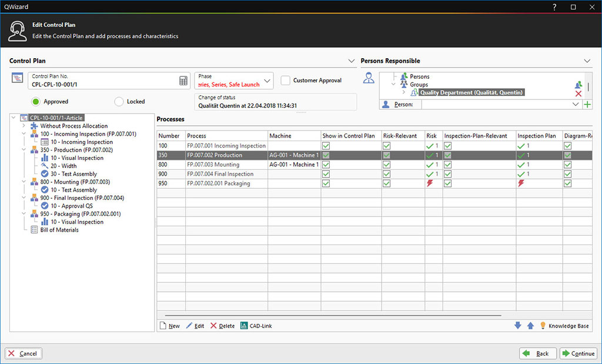602x364 pixels.
Task: Click the calculator icon beside Control Plan No.
Action: (x=183, y=81)
